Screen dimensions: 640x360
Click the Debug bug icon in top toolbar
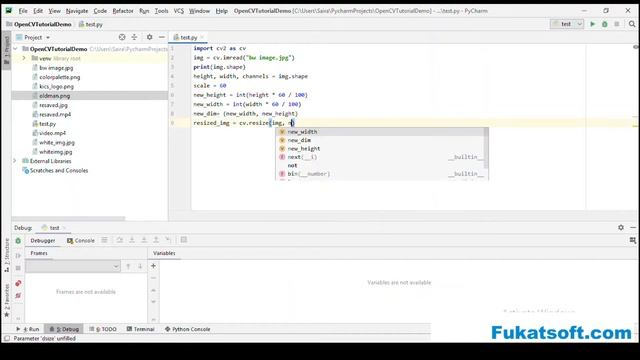tap(604, 24)
